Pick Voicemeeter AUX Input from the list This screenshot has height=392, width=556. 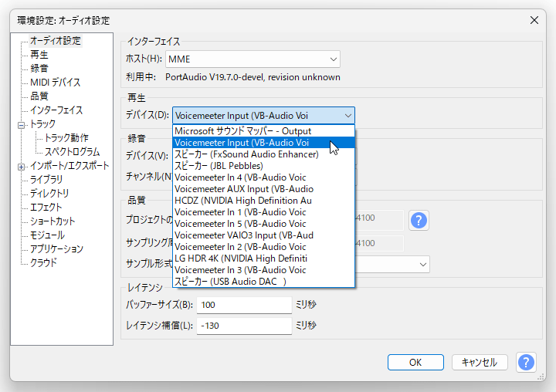click(x=263, y=189)
